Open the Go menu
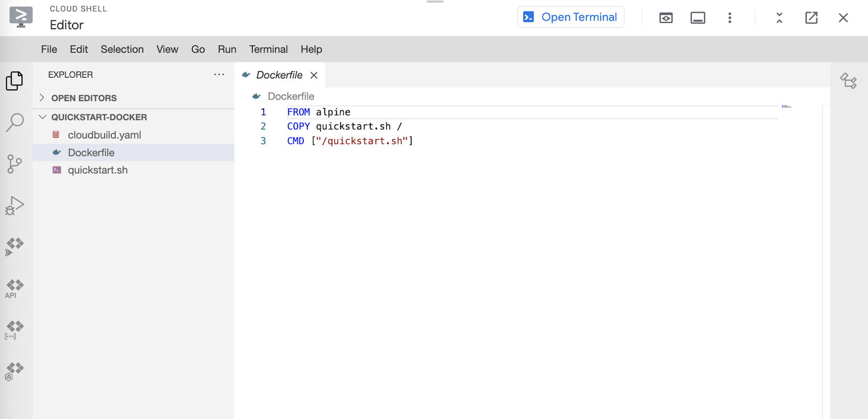 [198, 49]
